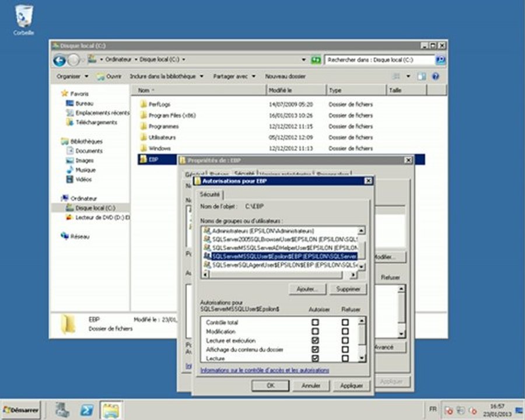Tick Refuser for Contrôle total
Viewport: 525px width, 420px height.
345,322
